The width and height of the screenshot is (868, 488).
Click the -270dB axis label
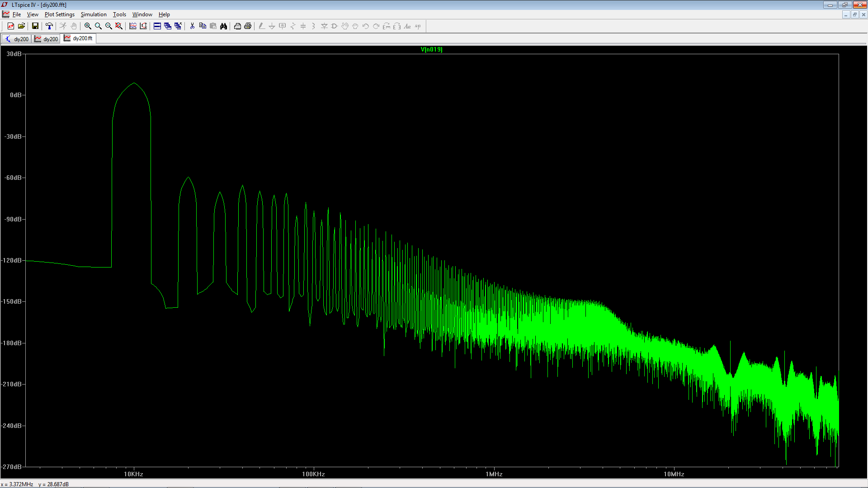[x=12, y=467]
